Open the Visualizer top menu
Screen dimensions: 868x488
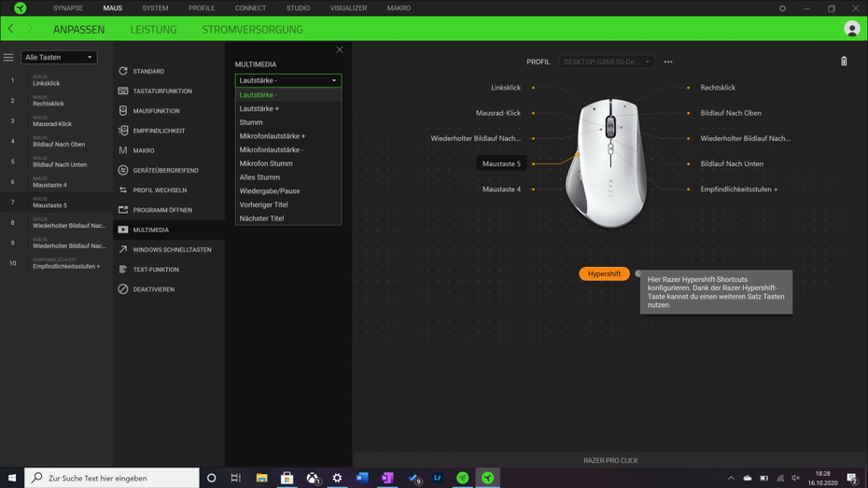(348, 8)
